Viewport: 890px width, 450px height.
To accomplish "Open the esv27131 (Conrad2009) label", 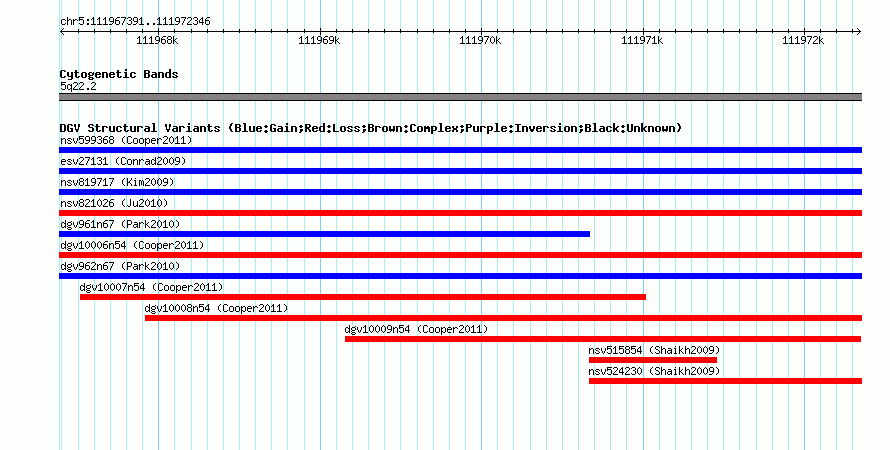I will pos(123,161).
